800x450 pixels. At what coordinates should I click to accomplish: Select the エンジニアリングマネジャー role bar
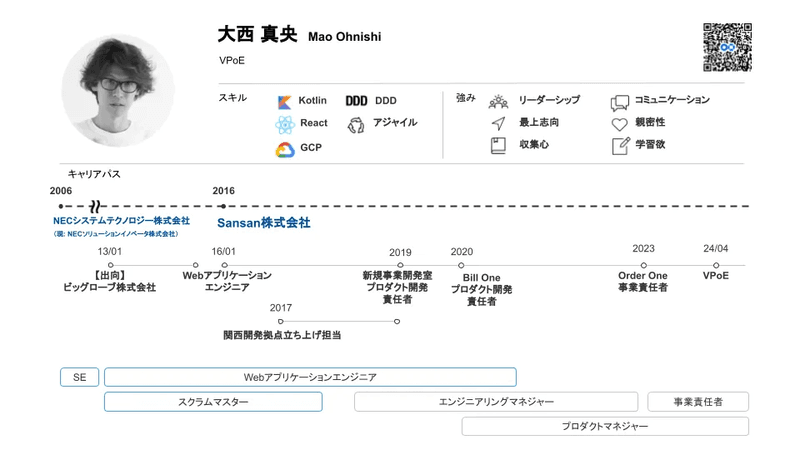496,402
